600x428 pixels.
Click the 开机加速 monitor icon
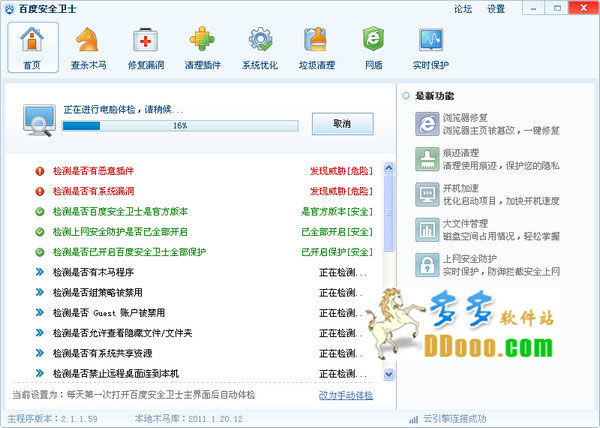coord(427,194)
